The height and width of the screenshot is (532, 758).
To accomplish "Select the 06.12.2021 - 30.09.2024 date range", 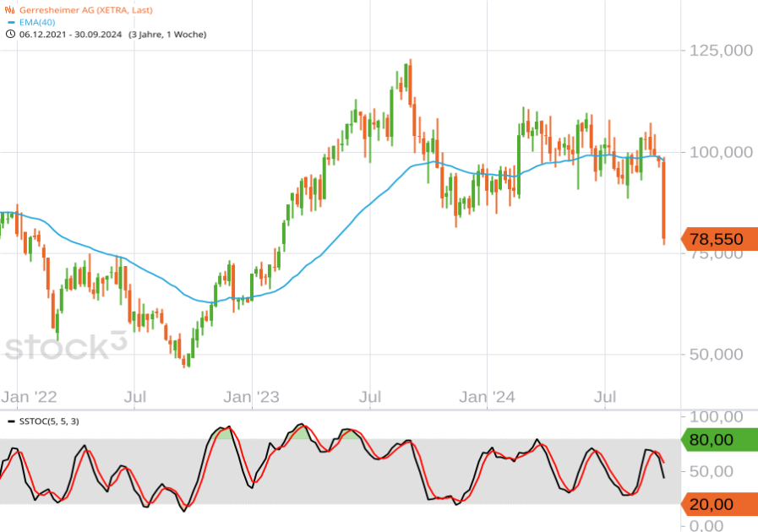I will pyautogui.click(x=71, y=35).
